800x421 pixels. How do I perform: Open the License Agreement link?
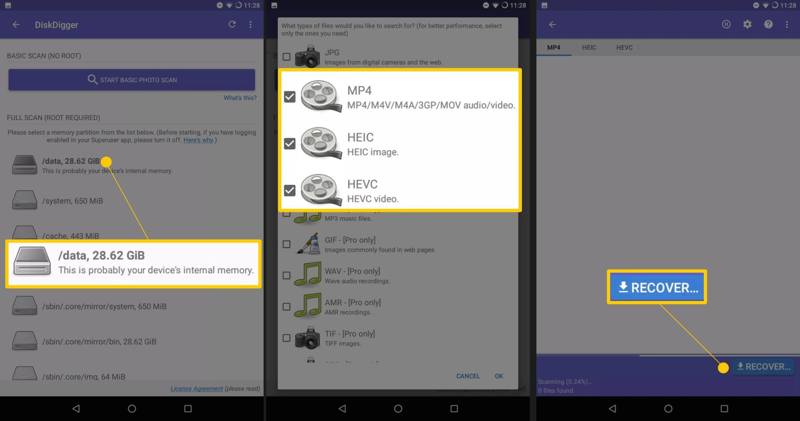(194, 388)
